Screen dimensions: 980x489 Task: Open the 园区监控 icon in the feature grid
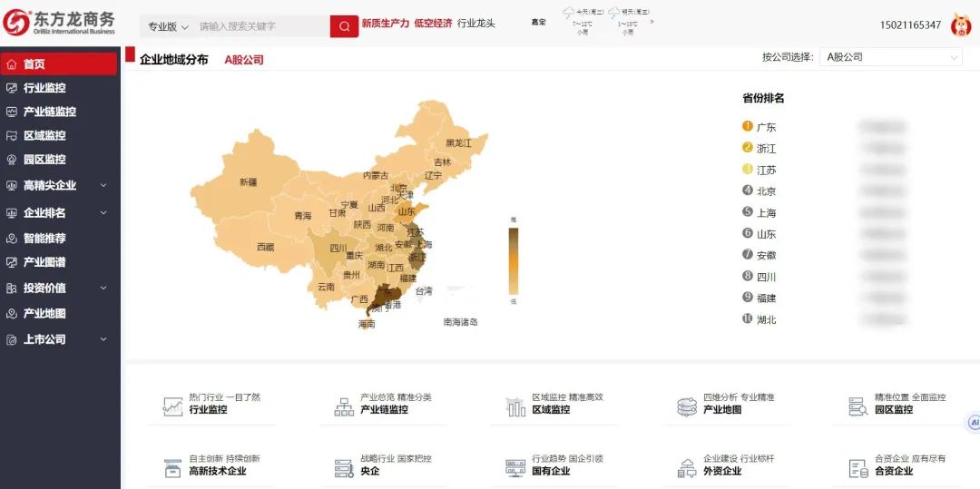click(x=857, y=406)
